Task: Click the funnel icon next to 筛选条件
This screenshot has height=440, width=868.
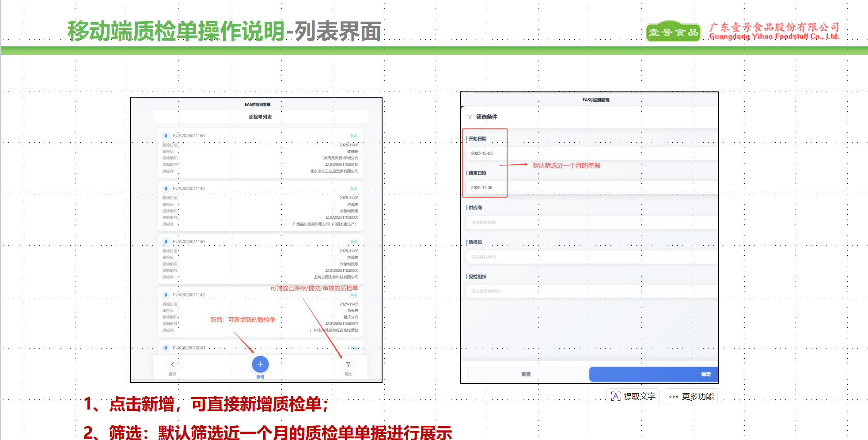Action: pos(470,117)
